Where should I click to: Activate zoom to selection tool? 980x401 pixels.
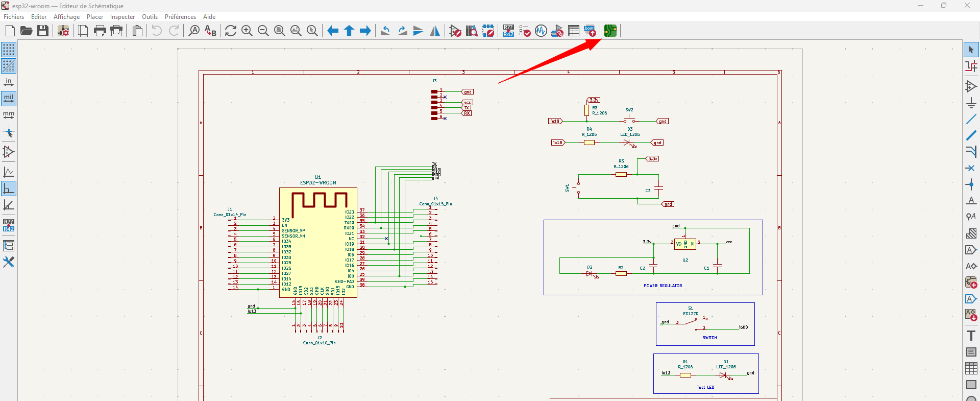point(312,31)
